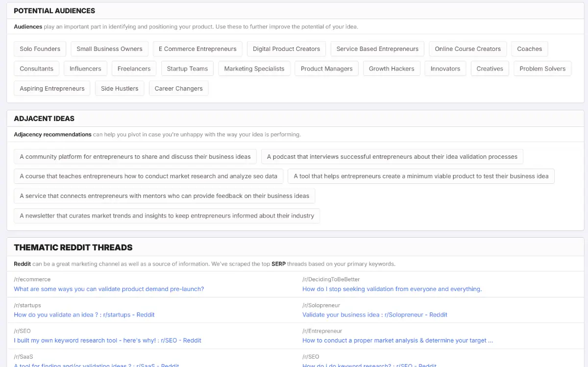Pick the minimum viable product tool idea
The width and height of the screenshot is (588, 367).
[x=421, y=176]
